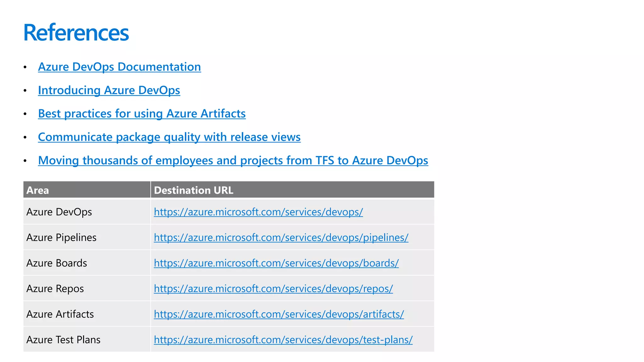The height and width of the screenshot is (362, 644).
Task: Click the devops/repos/ URL
Action: [273, 289]
